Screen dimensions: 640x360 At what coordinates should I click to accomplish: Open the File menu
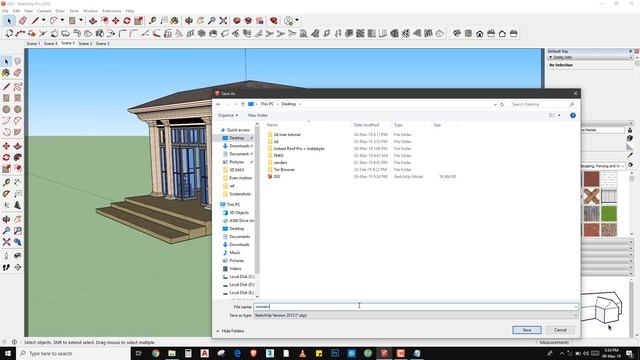[5, 11]
